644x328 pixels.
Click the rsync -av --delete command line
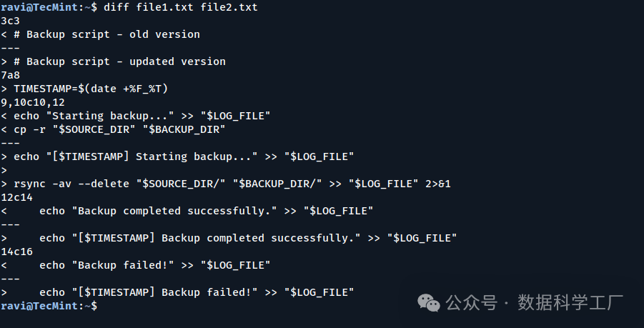click(232, 184)
